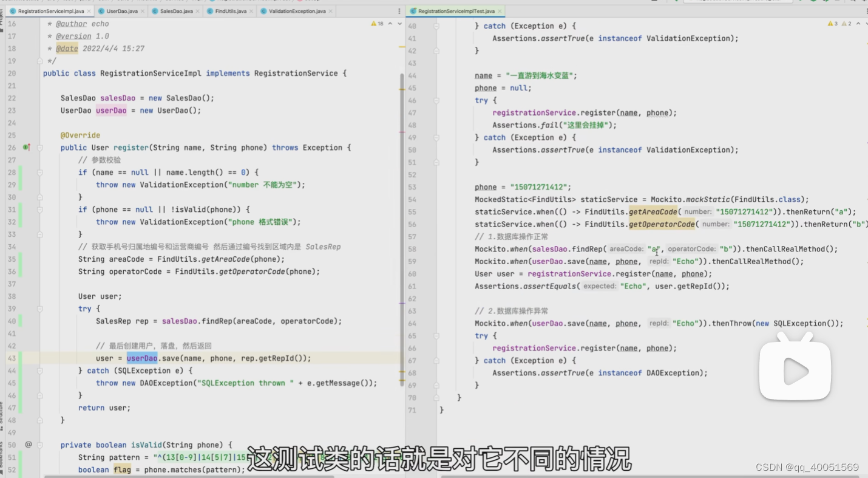Image resolution: width=868 pixels, height=478 pixels.
Task: Click the @Override annotation on line 25
Action: (80, 135)
